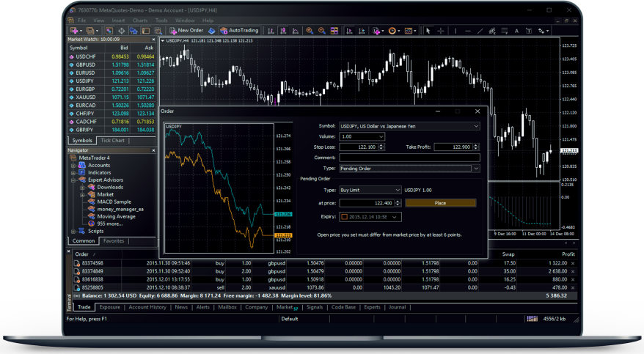
Task: Open a new chart from the toolbar
Action: (74, 31)
